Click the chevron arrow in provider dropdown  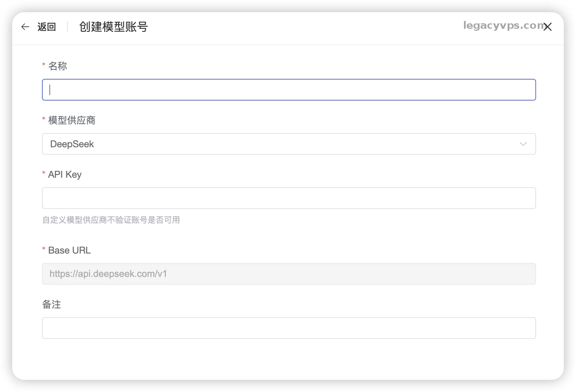tap(523, 144)
